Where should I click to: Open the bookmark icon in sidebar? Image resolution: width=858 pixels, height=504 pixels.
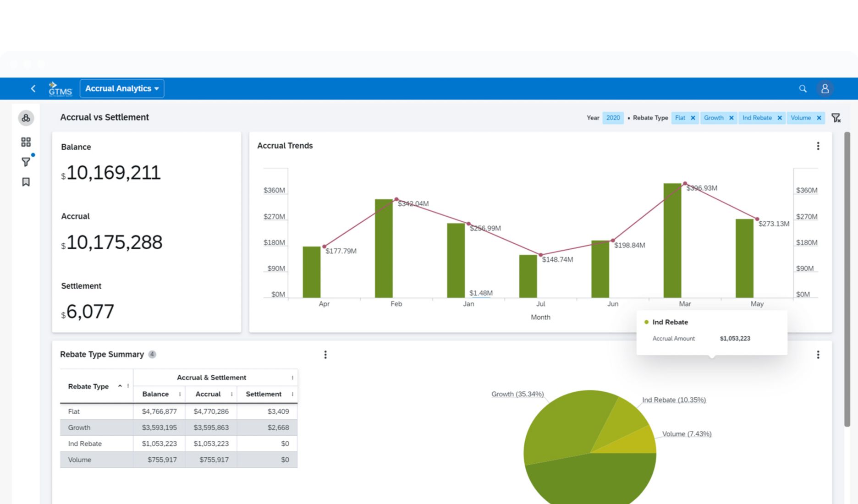click(26, 182)
